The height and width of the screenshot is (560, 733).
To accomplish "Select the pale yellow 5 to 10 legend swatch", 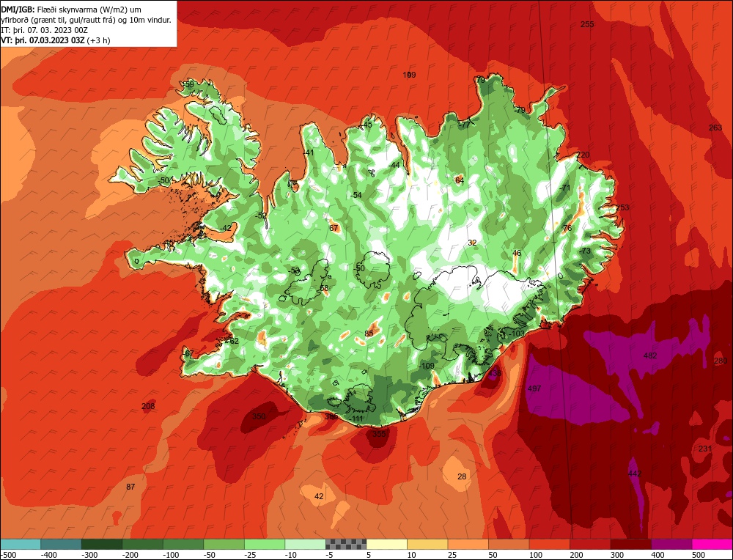I will click(x=386, y=544).
